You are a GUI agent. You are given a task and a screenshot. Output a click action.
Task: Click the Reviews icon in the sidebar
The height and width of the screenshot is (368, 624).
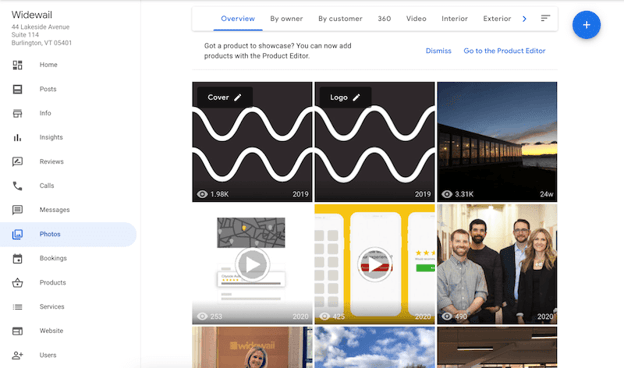[18, 162]
